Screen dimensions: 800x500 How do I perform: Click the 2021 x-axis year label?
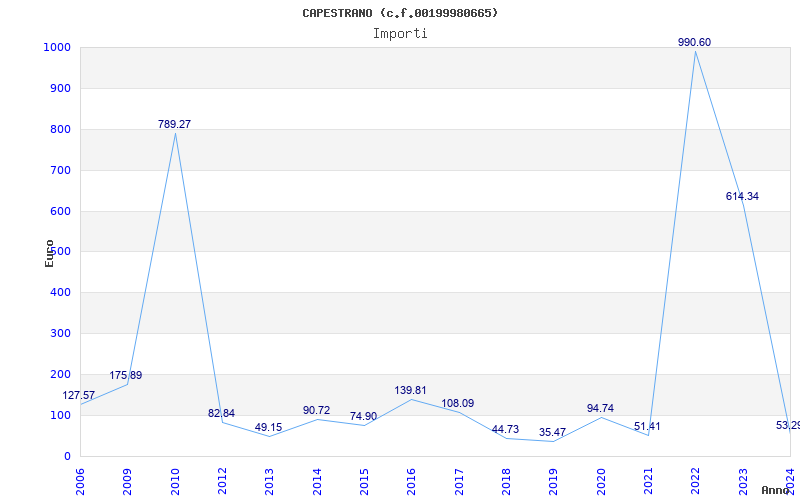(x=648, y=482)
